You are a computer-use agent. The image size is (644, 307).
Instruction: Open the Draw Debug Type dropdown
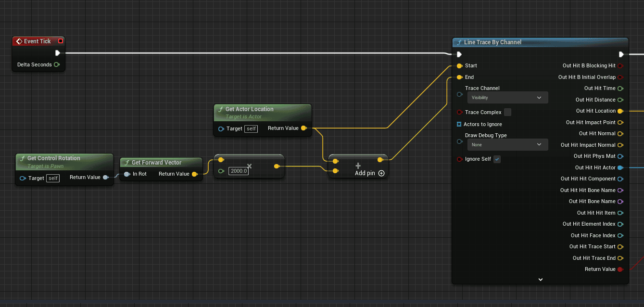click(x=507, y=144)
